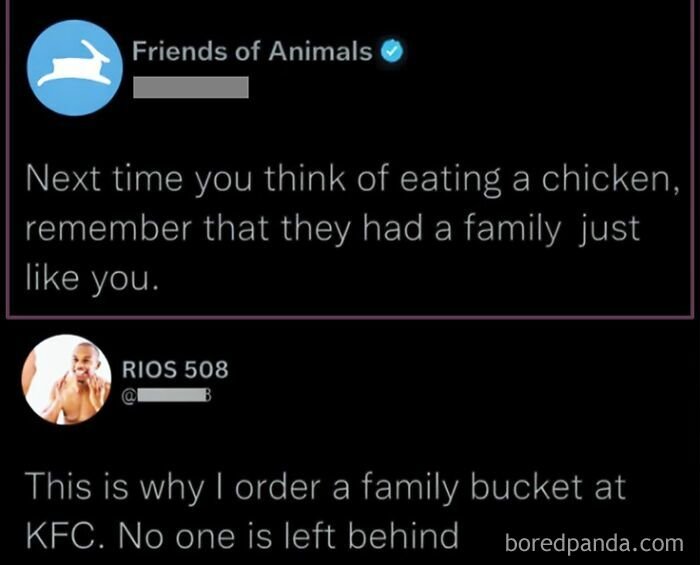Click the @ symbol in the RIOS handle

(129, 396)
